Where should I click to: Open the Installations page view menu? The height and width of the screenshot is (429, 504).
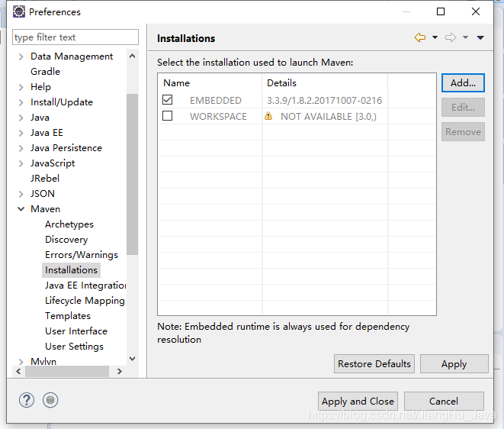pos(480,37)
